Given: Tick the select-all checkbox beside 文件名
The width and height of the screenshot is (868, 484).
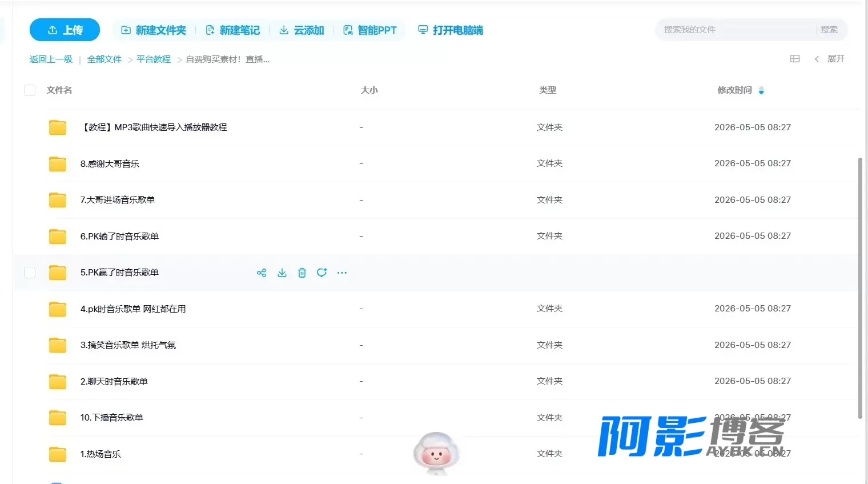Looking at the screenshot, I should [30, 90].
